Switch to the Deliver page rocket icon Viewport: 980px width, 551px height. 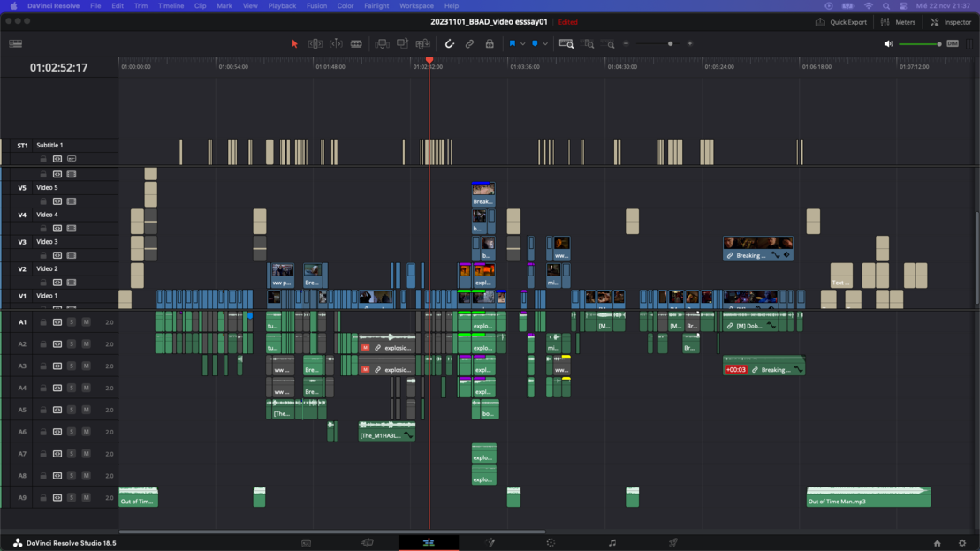(x=672, y=543)
